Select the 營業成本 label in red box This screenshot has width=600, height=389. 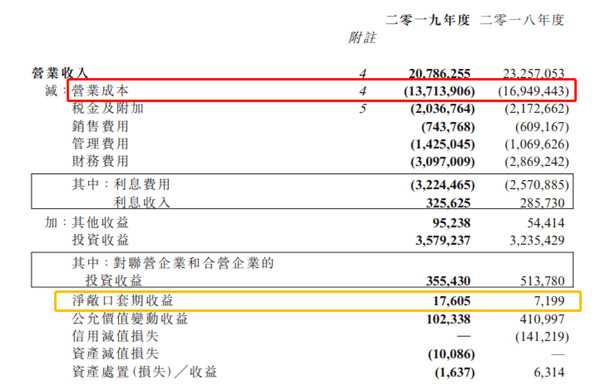click(x=100, y=91)
